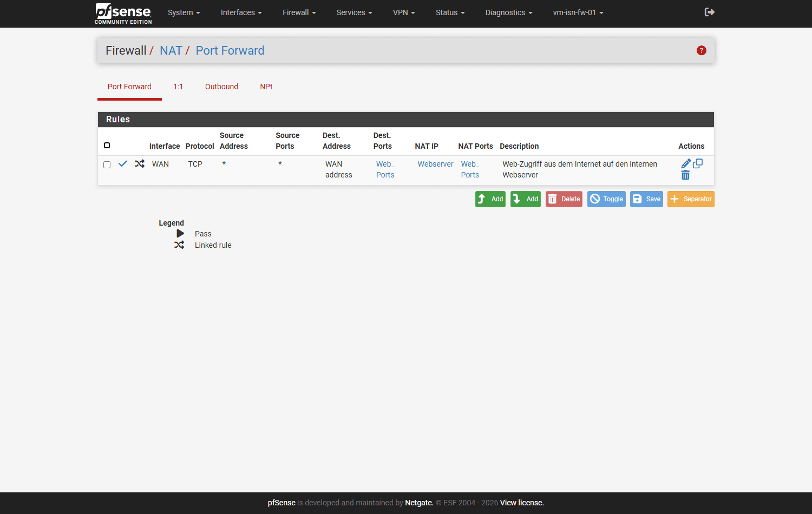The width and height of the screenshot is (812, 514).
Task: Go to pfSense home via logo
Action: [x=123, y=14]
